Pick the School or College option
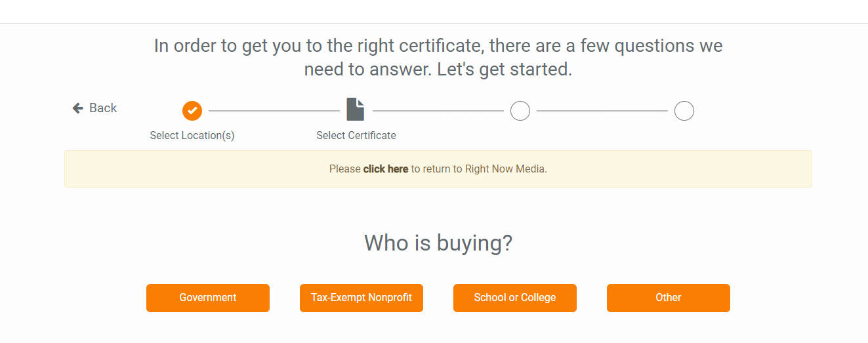 [515, 298]
